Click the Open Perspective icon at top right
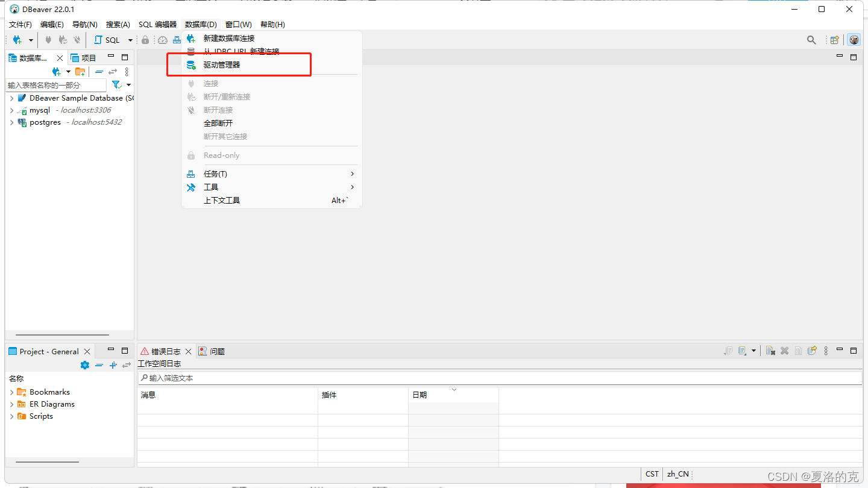This screenshot has height=488, width=868. pyautogui.click(x=835, y=40)
